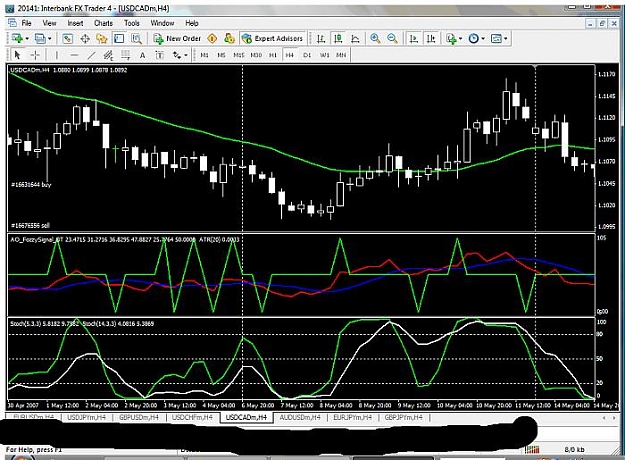Select the Text Label tool
Viewport: 625px width, 460px height.
coord(159,55)
